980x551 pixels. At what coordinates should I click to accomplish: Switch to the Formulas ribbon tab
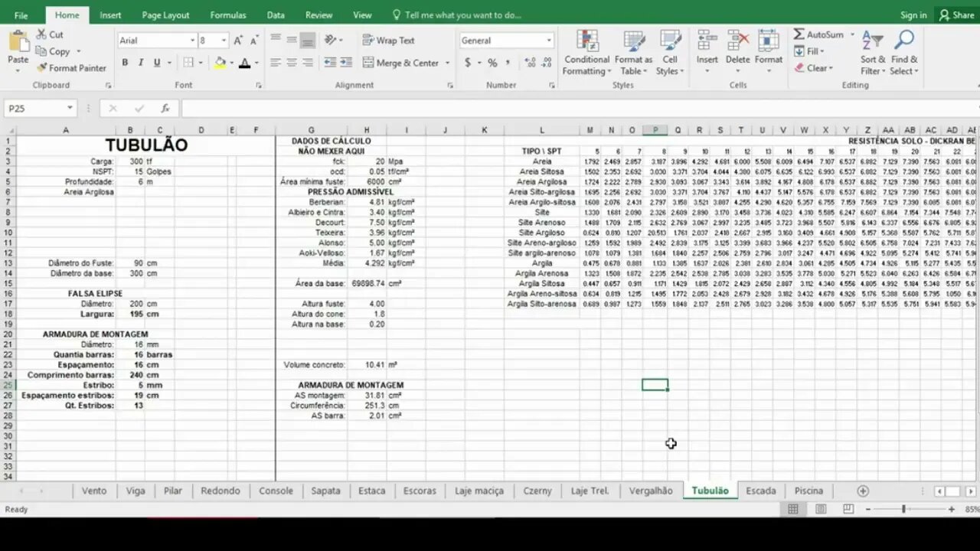pyautogui.click(x=228, y=15)
